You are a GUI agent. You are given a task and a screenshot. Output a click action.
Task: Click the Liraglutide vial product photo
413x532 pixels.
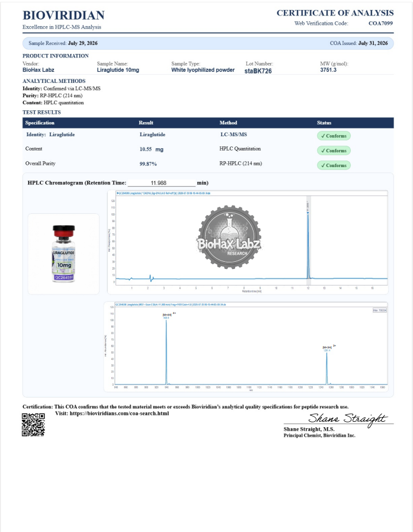tap(63, 254)
